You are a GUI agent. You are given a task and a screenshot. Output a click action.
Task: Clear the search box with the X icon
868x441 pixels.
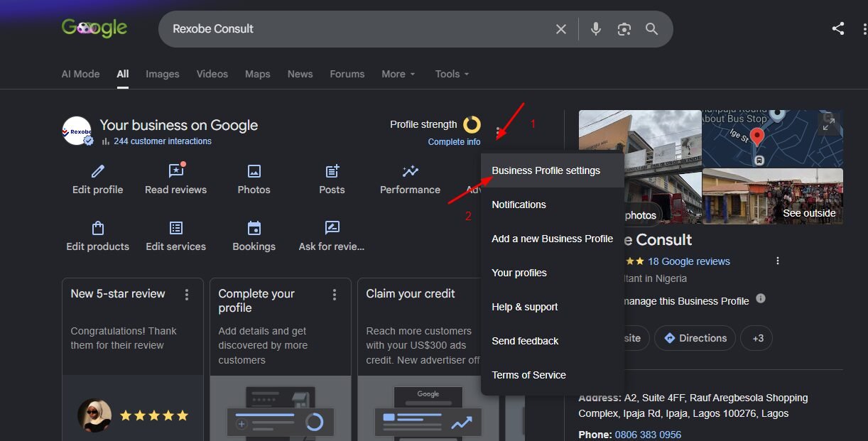click(x=561, y=29)
